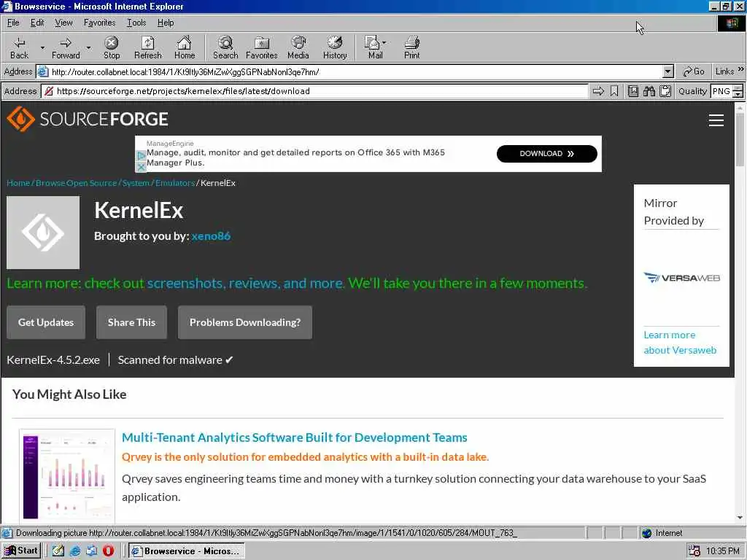Click the Browservice sourceforge address field
The width and height of the screenshot is (747, 560).
(315, 91)
